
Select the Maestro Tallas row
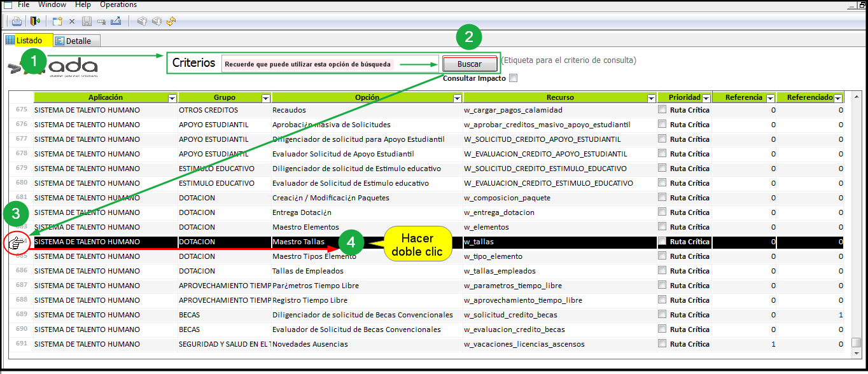(x=298, y=242)
